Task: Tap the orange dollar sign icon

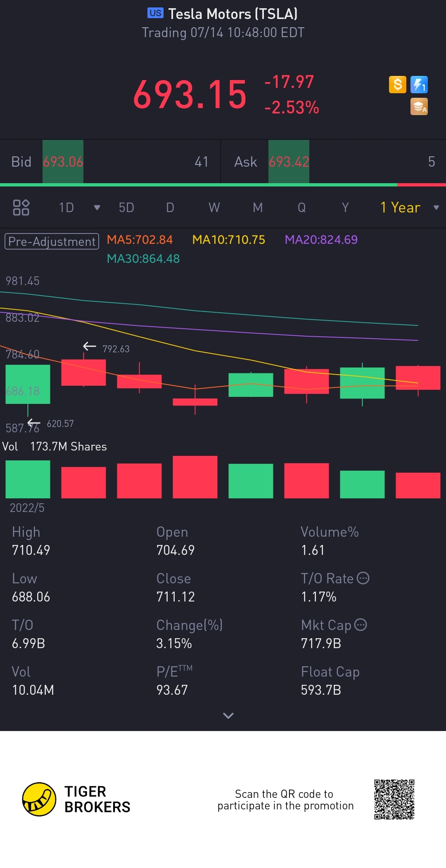Action: pyautogui.click(x=397, y=85)
